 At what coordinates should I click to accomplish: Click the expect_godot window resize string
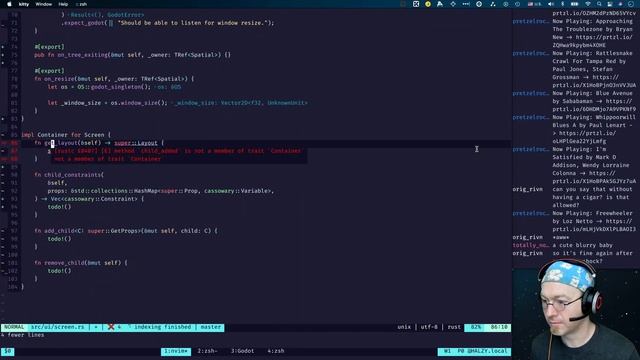[193, 23]
